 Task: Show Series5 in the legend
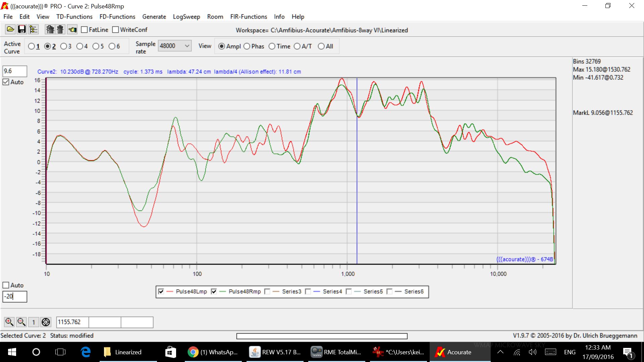[348, 291]
